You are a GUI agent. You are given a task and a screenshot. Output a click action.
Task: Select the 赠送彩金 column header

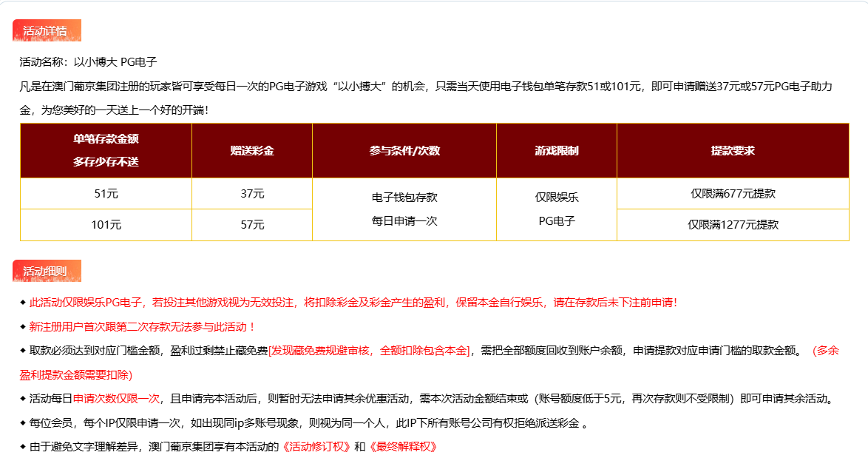(251, 150)
